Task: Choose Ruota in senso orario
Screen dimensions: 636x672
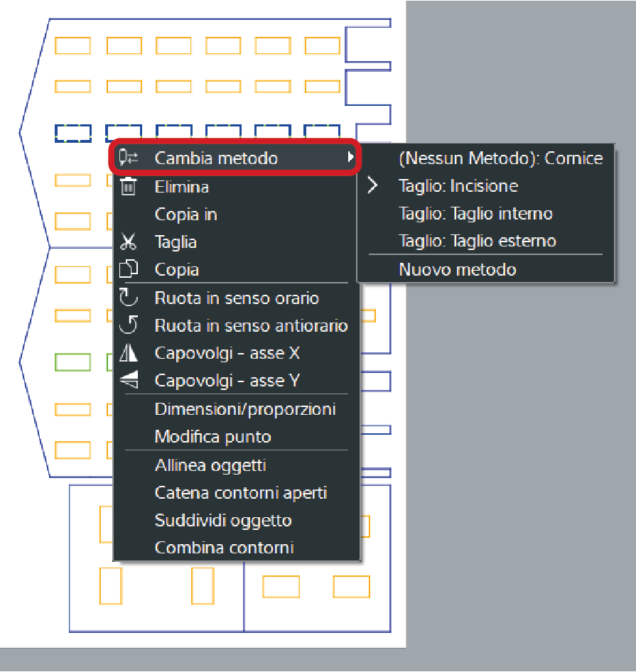Action: click(237, 298)
